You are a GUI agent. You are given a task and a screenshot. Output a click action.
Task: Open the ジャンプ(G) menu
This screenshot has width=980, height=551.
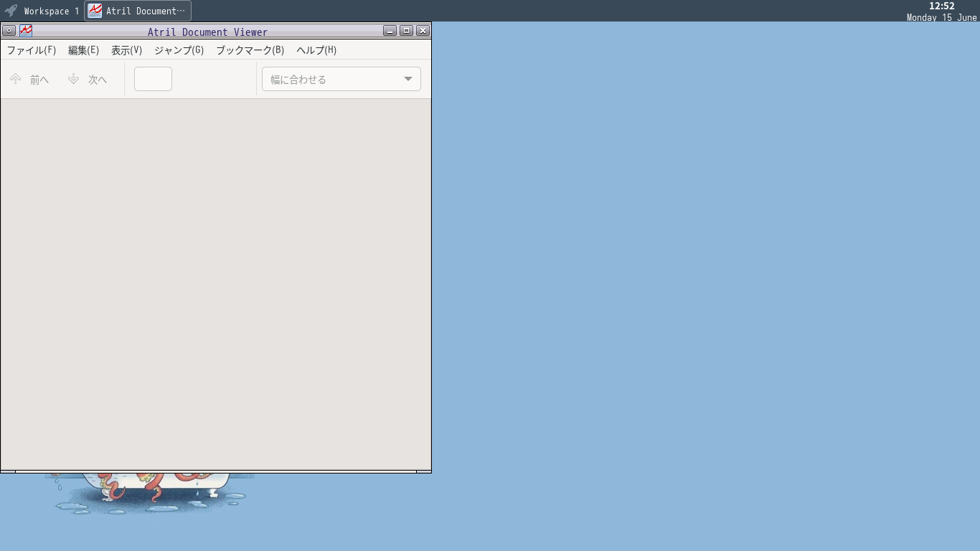pos(179,50)
